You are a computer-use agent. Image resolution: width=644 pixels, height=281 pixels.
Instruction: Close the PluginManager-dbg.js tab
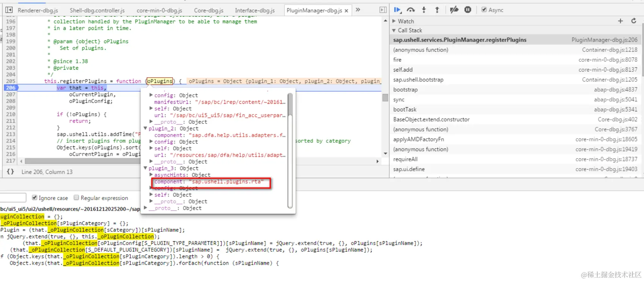click(346, 11)
